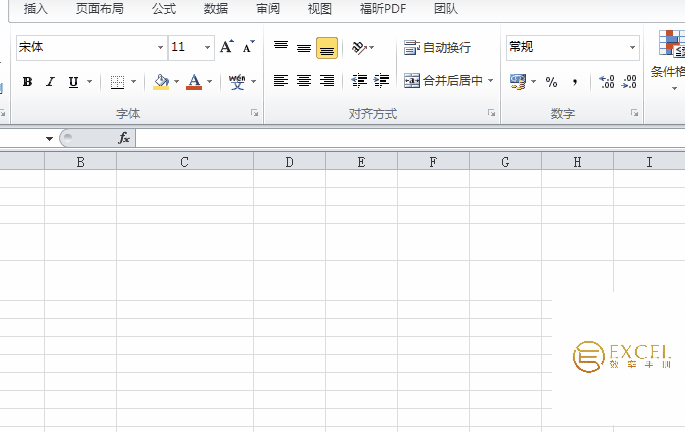The height and width of the screenshot is (432, 685).
Task: Open 团队 tab
Action: click(x=446, y=9)
